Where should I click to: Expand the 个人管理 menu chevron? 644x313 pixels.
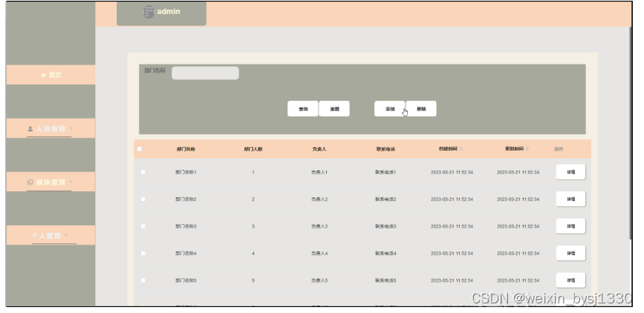(x=66, y=235)
